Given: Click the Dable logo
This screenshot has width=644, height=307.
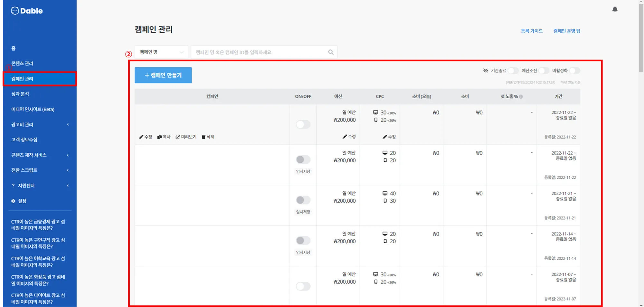Looking at the screenshot, I should [x=27, y=11].
